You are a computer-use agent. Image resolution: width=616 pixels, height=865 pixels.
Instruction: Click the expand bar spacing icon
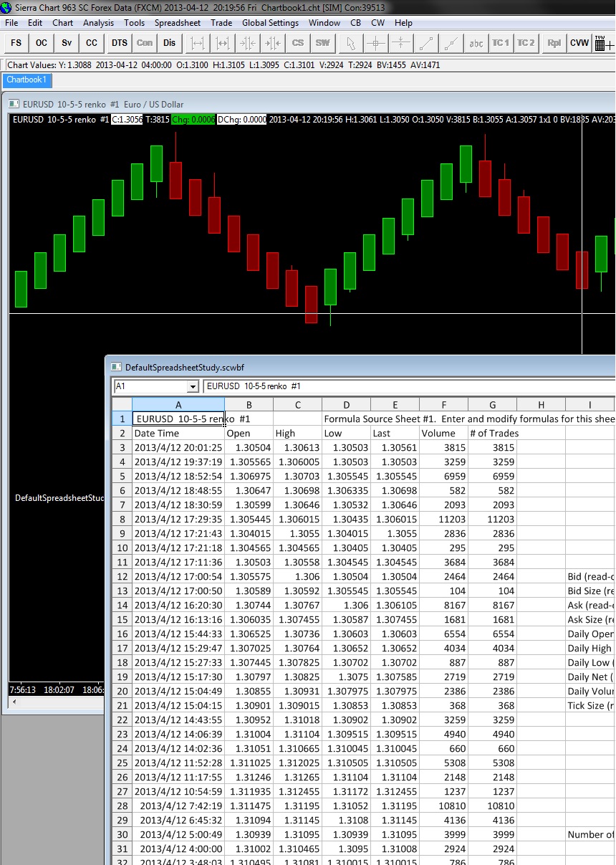click(x=198, y=43)
